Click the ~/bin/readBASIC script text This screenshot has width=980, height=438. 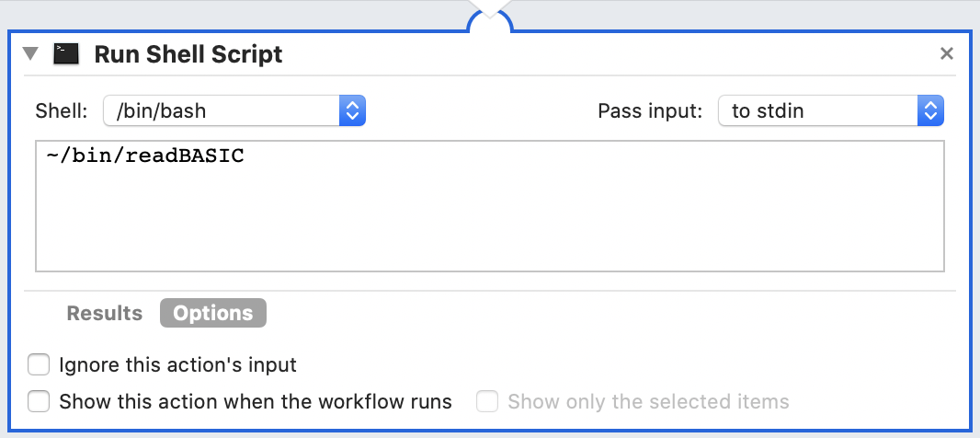tap(145, 156)
